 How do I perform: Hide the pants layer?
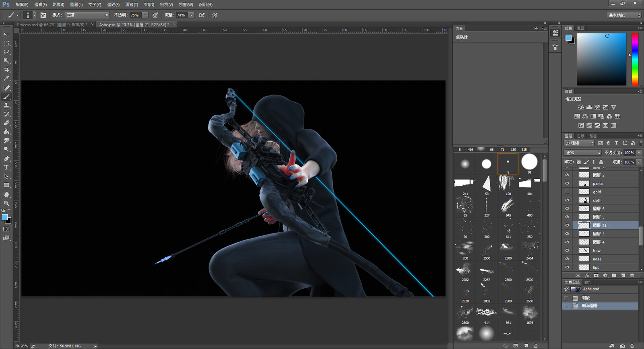(x=567, y=184)
